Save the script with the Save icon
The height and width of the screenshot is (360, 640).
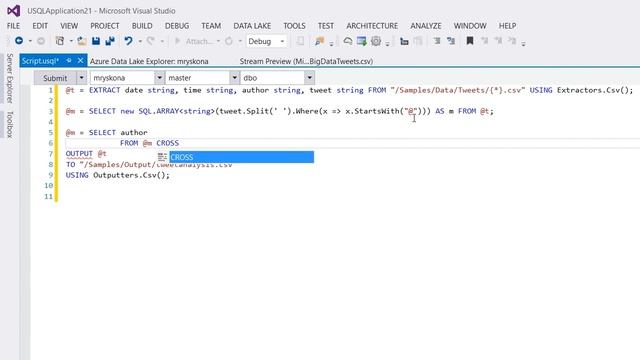coord(96,41)
